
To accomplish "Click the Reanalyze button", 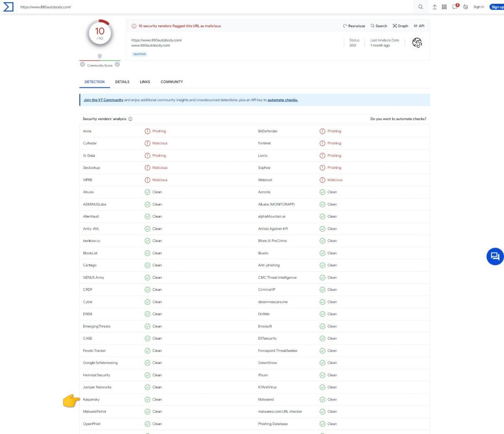I will click(354, 26).
